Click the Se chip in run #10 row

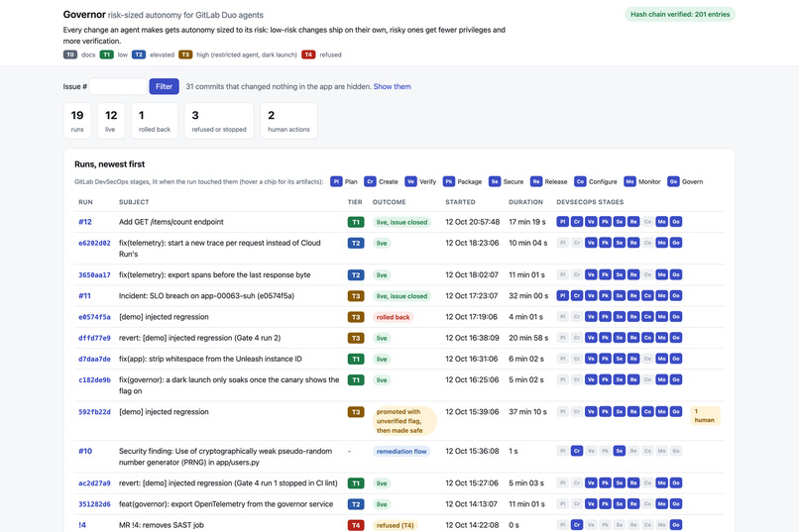620,451
